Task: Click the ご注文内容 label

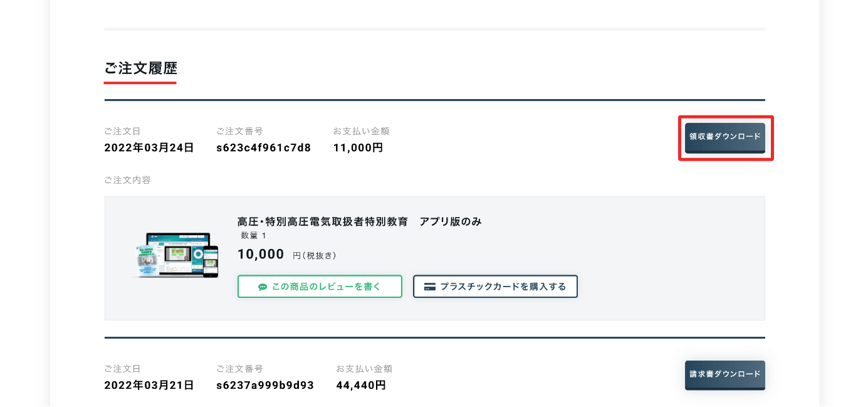Action: tap(127, 180)
